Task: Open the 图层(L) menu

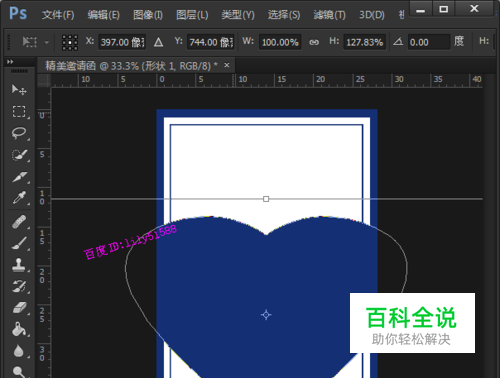Action: [x=192, y=15]
